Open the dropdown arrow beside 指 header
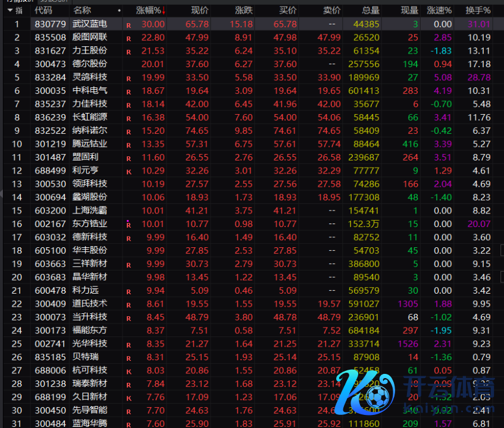This screenshot has width=504, height=428. pos(10,10)
